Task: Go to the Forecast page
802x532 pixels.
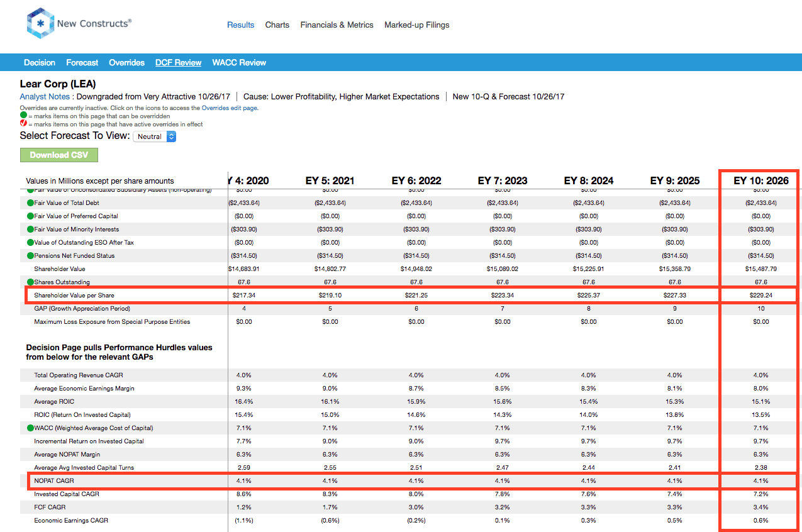Action: [x=82, y=63]
